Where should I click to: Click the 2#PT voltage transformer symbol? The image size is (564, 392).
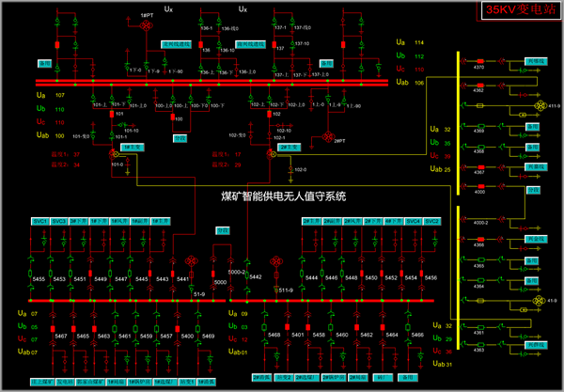pyautogui.click(x=328, y=136)
